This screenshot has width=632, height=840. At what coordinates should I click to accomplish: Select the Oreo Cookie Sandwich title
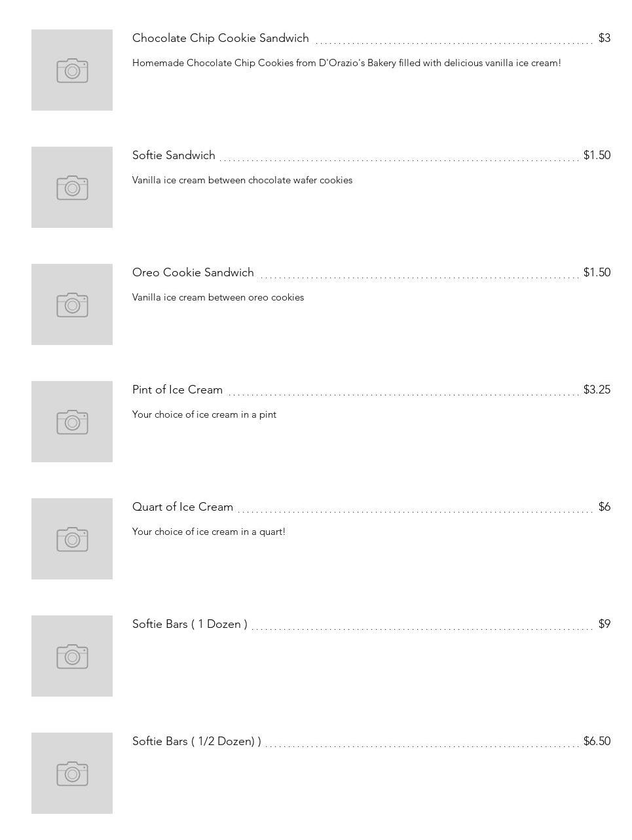pos(193,272)
